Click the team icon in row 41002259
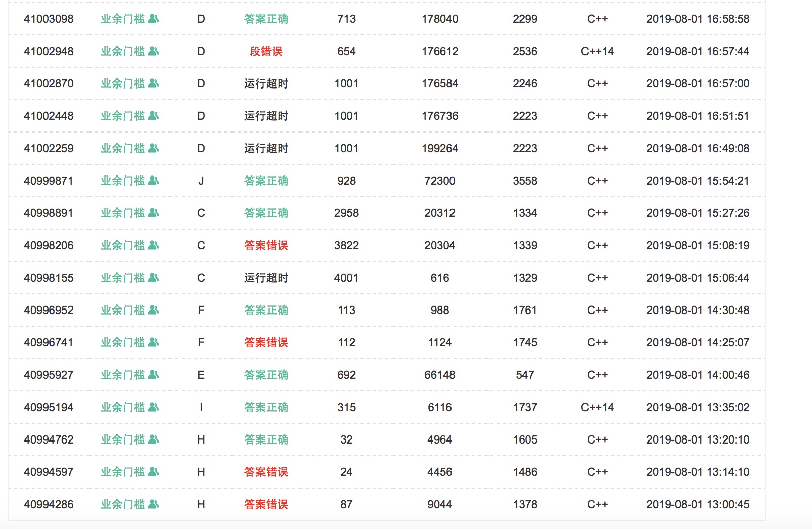Screen dimensions: 812x529 coord(154,148)
